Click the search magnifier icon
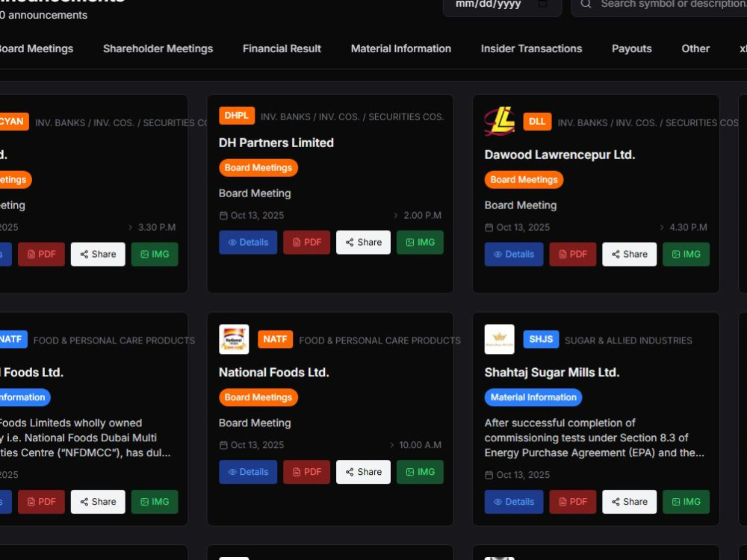747x560 pixels. coord(586,4)
